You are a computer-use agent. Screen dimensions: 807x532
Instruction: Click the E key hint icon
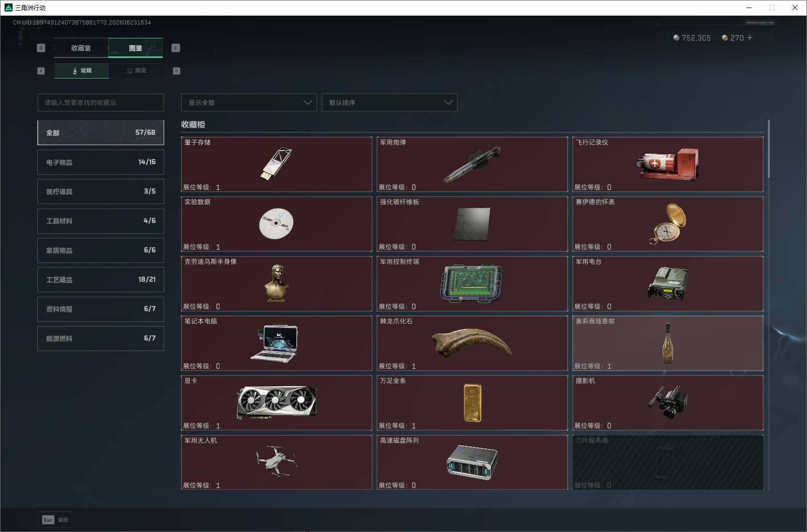click(176, 48)
